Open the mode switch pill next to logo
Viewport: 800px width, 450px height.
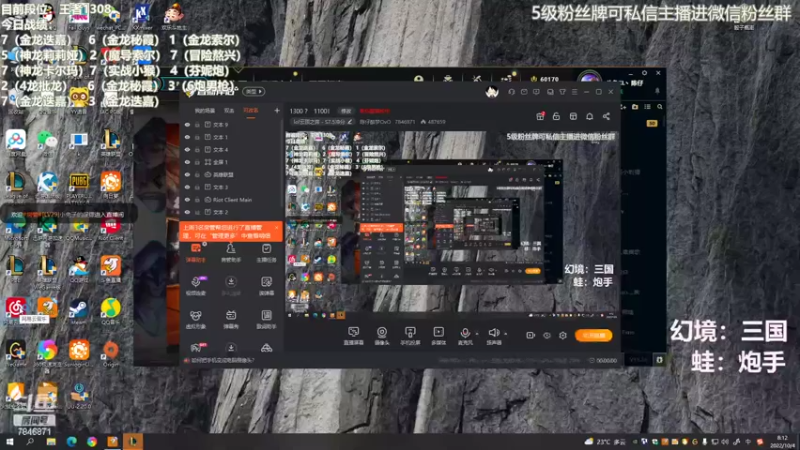pos(254,92)
